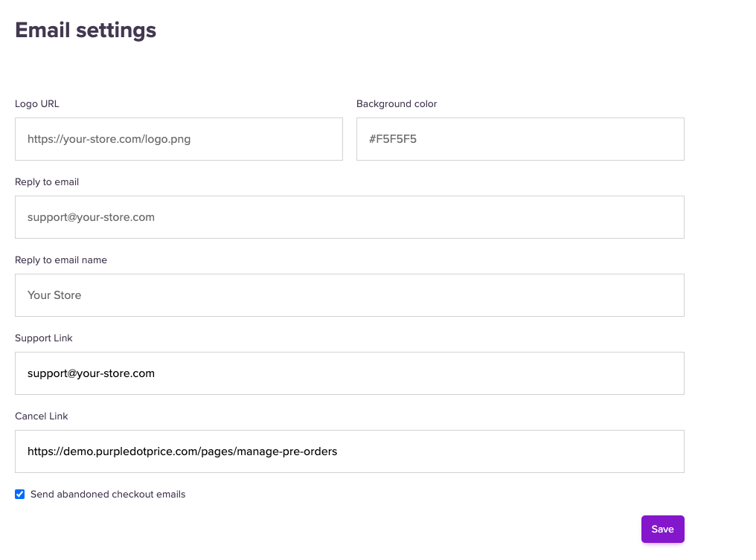Click the 'Background color' field label

click(397, 104)
